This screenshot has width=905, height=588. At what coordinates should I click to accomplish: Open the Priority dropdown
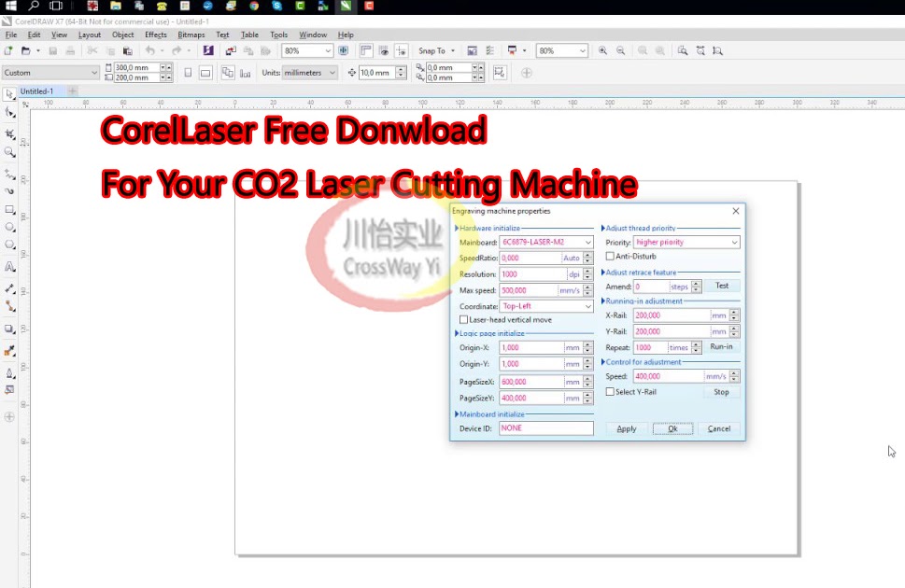coord(686,243)
